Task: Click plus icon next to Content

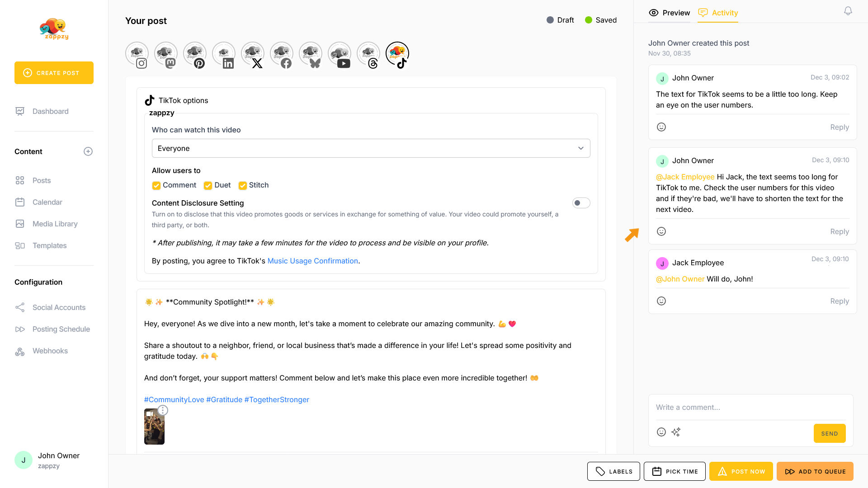Action: point(88,151)
